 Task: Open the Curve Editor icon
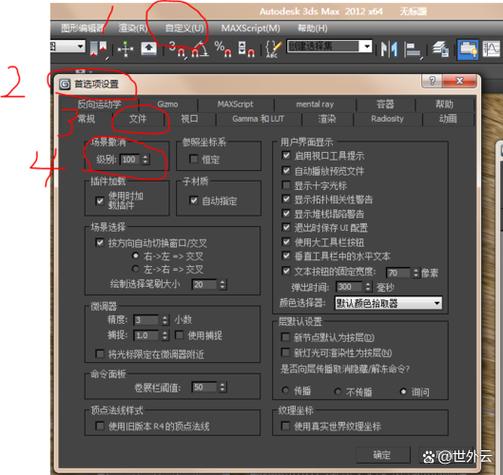[x=491, y=49]
